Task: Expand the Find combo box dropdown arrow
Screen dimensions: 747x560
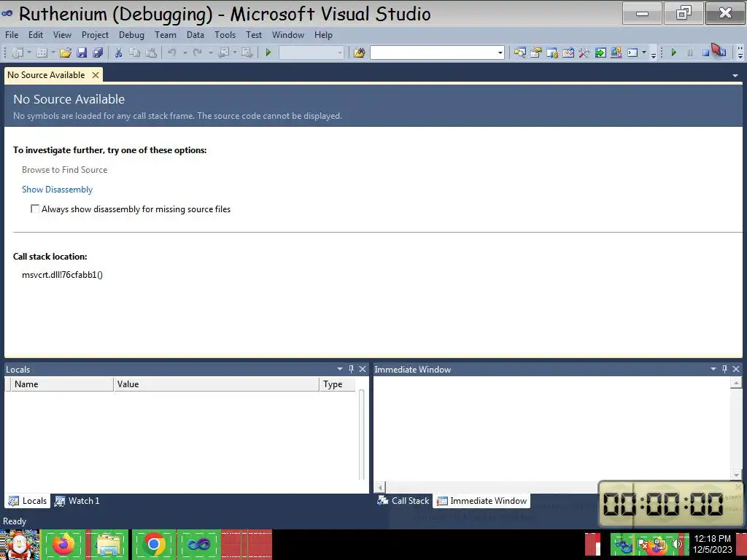Action: click(x=500, y=52)
